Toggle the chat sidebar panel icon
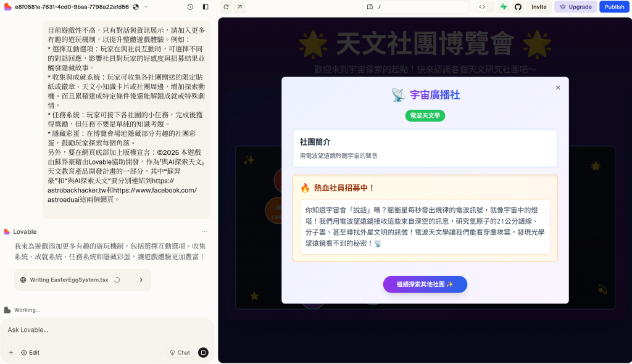This screenshot has height=364, width=632. pos(206,7)
